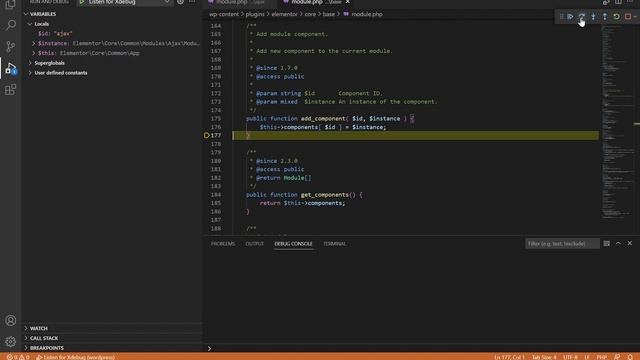Click the feedback icon in status bar

click(617, 357)
